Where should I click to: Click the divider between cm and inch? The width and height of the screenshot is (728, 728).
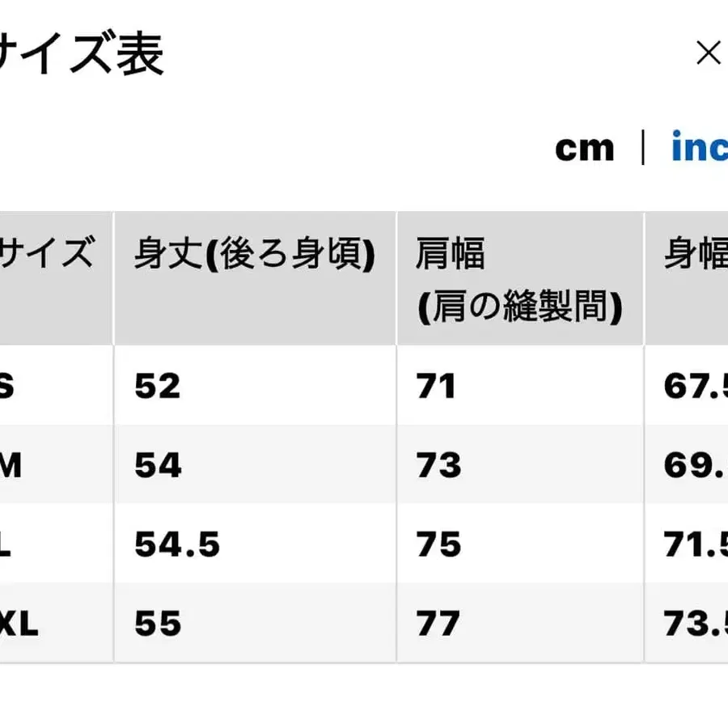[x=641, y=147]
